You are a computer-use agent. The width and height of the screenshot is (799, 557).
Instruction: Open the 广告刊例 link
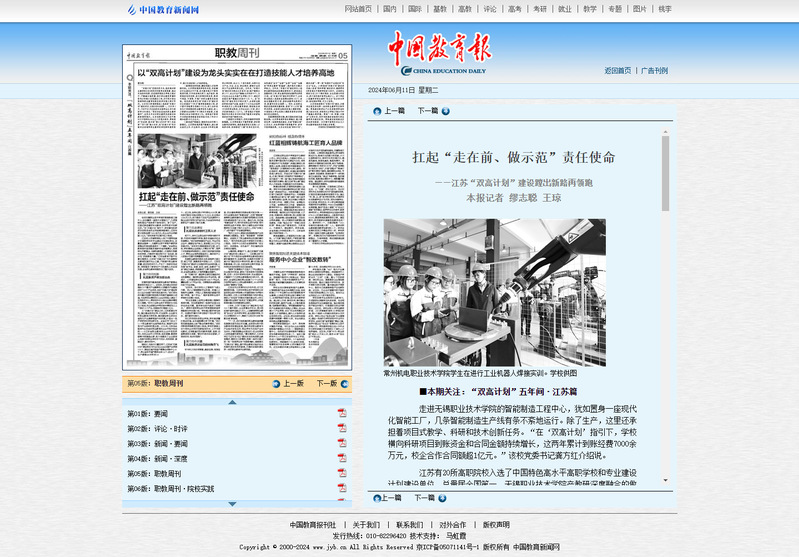(654, 71)
